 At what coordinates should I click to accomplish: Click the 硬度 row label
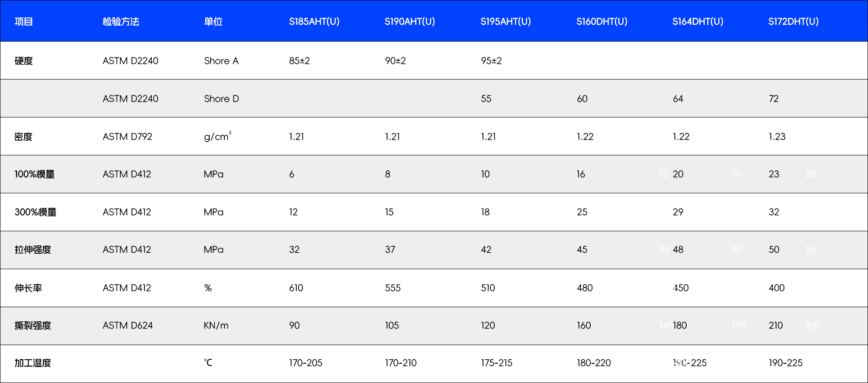coord(24,61)
